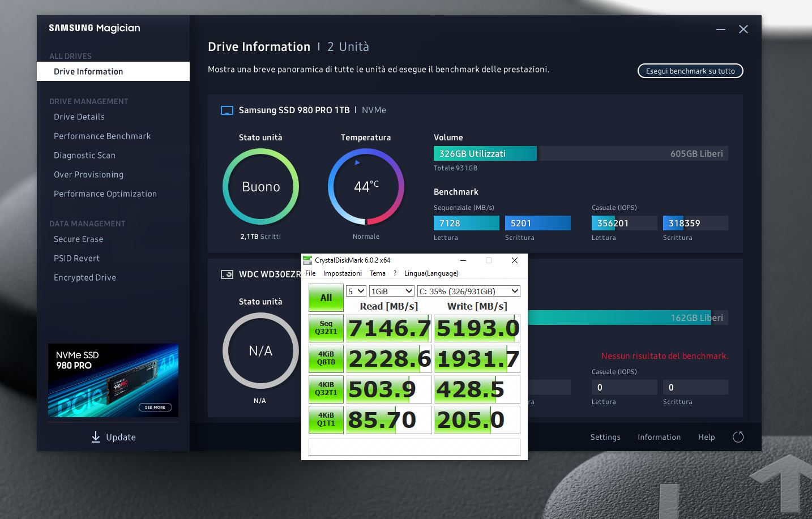Open Encrypted Drive page
Screen dimensions: 812x519
pos(85,277)
